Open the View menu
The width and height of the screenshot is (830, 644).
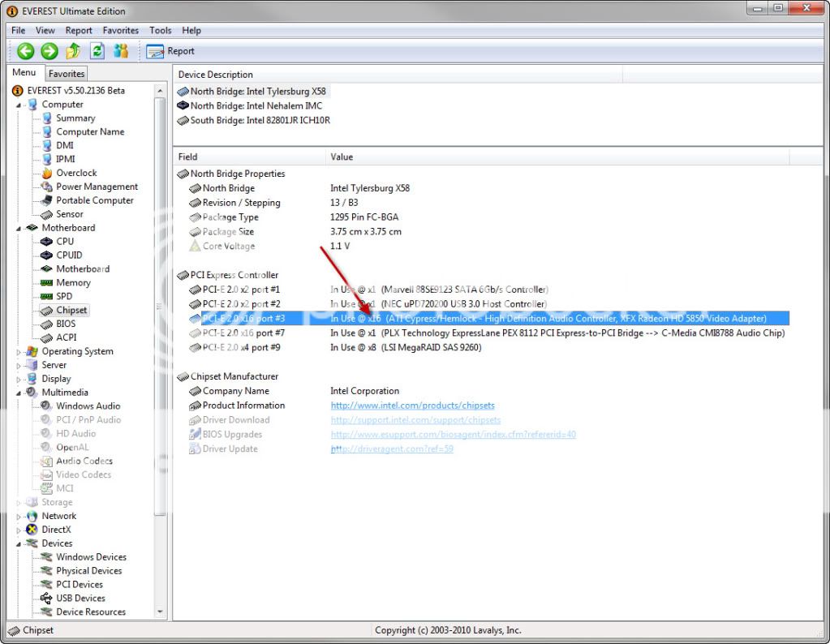pos(45,30)
